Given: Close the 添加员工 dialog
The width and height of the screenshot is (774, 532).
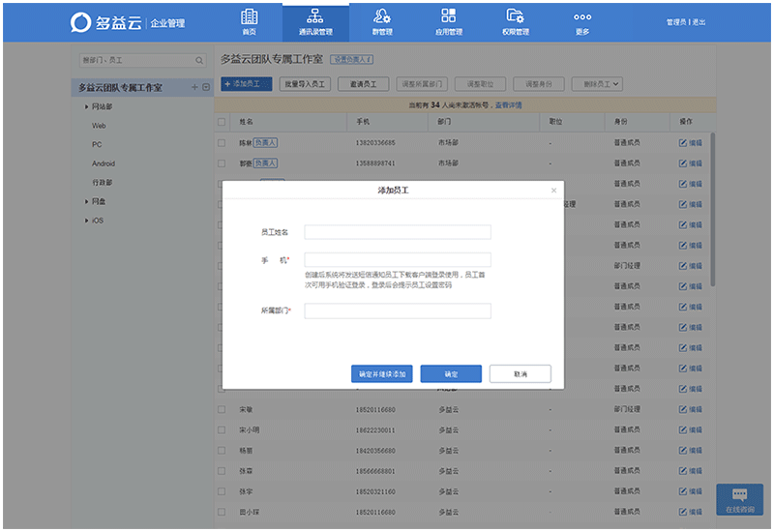Looking at the screenshot, I should (553, 190).
